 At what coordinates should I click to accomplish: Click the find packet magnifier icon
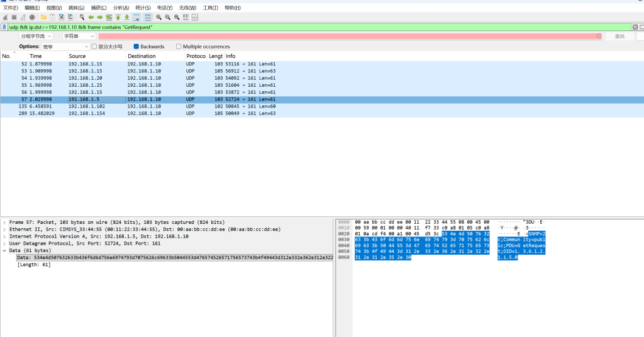pos(82,17)
